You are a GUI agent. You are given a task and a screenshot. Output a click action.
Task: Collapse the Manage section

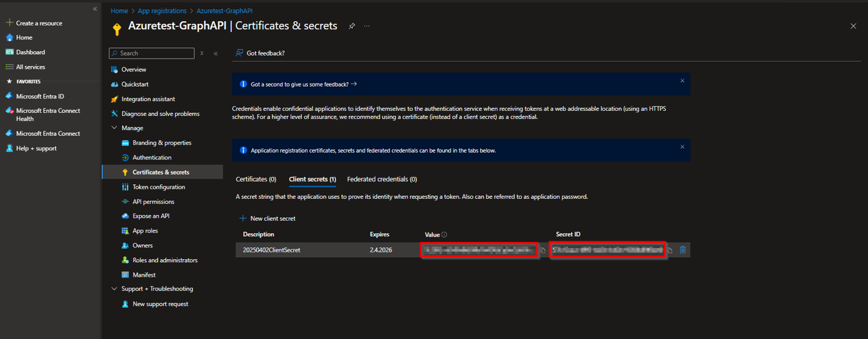click(x=114, y=128)
